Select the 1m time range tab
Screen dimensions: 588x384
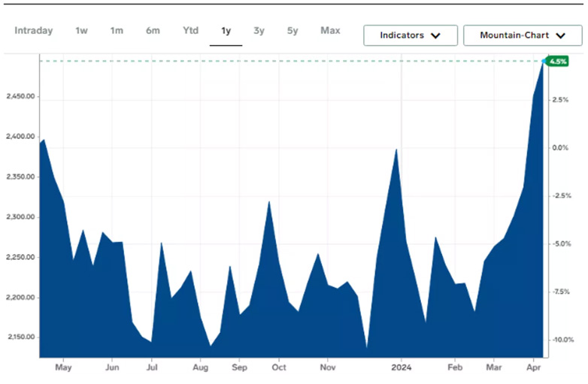(117, 31)
